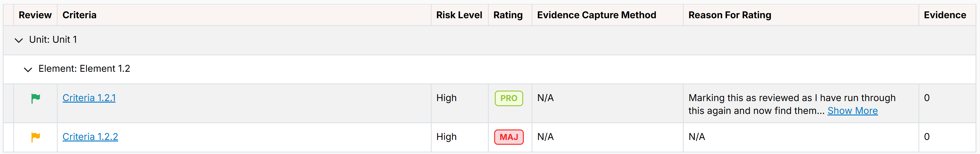The height and width of the screenshot is (154, 980).
Task: Click the PRO rating badge
Action: (509, 98)
